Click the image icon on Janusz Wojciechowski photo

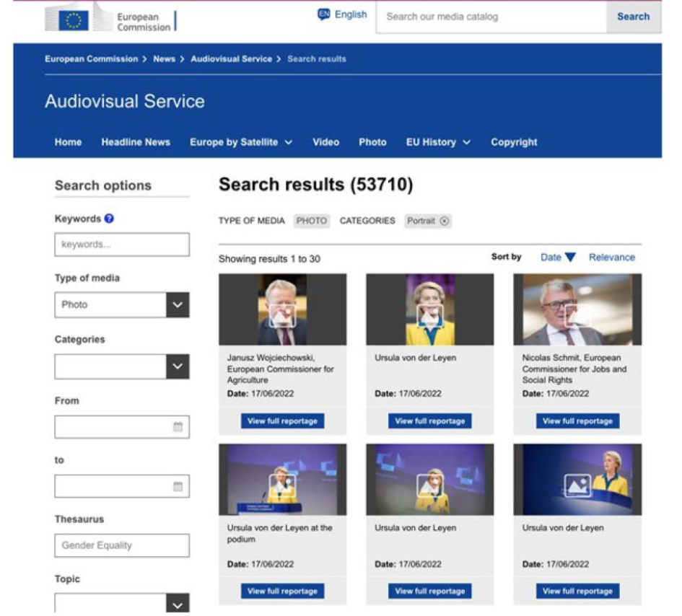(x=282, y=315)
